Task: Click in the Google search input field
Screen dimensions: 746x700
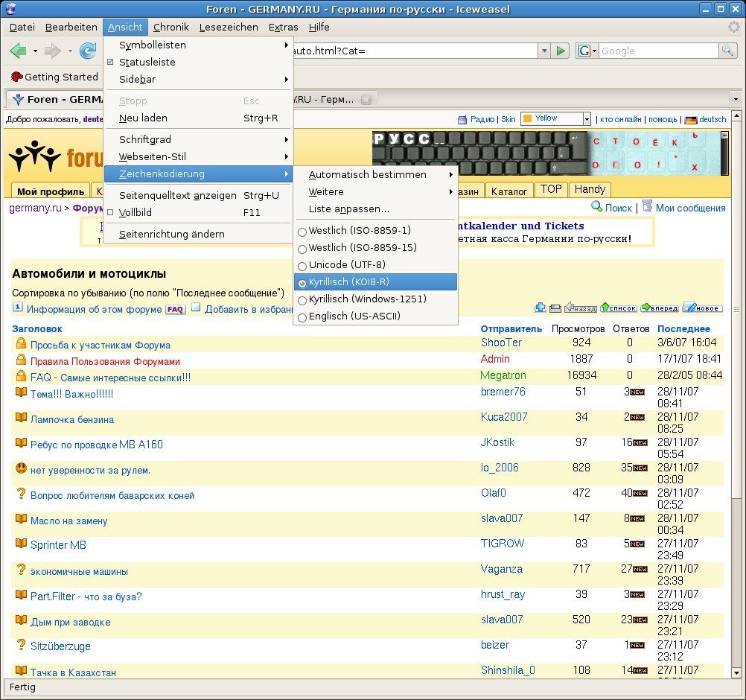Action: [x=657, y=51]
